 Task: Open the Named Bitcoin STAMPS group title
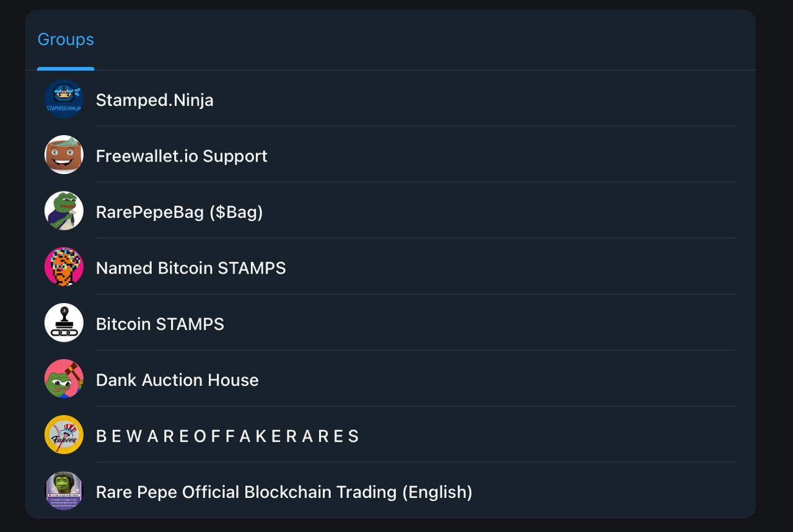(x=191, y=268)
